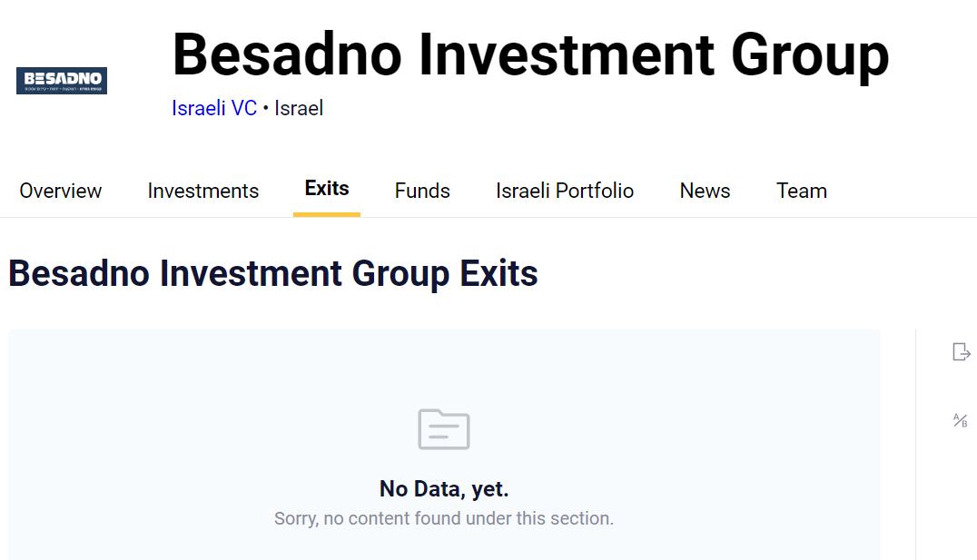This screenshot has width=977, height=560.
Task: Click the Israel location text
Action: pos(299,109)
